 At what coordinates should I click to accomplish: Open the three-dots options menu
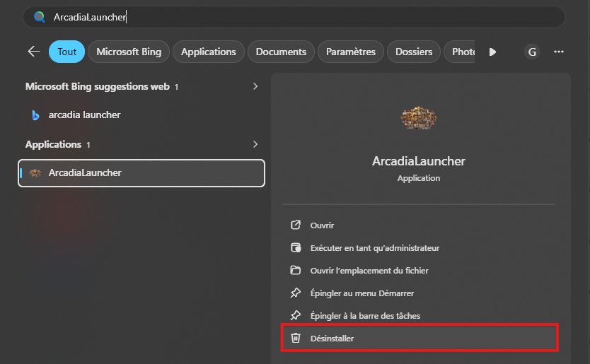point(559,52)
